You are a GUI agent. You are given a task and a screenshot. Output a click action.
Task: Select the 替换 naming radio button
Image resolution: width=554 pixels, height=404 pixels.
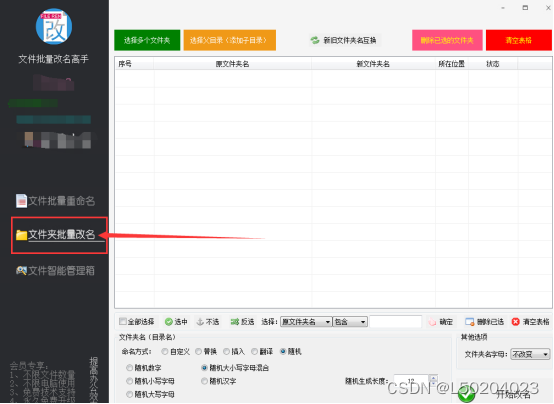point(199,351)
